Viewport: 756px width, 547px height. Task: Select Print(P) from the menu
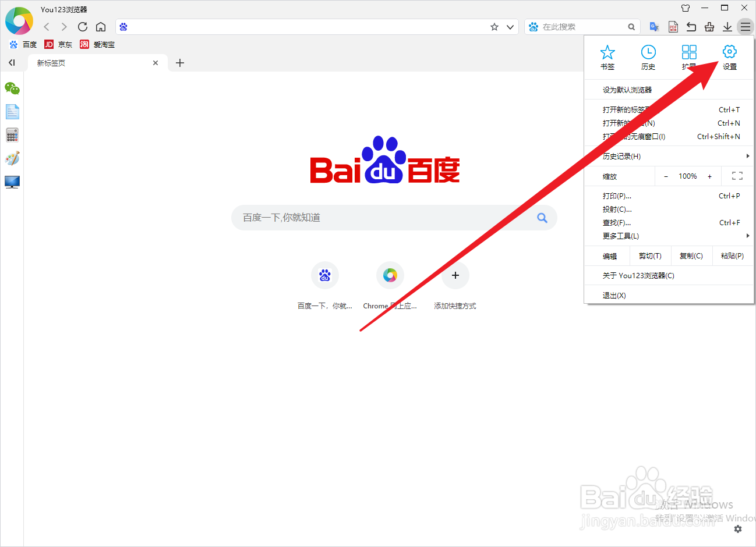tap(669, 196)
